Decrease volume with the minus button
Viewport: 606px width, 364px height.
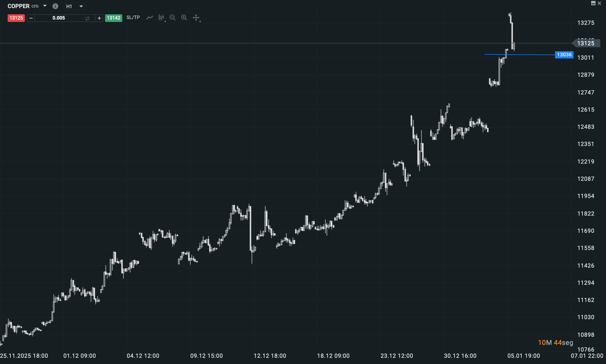(x=31, y=18)
